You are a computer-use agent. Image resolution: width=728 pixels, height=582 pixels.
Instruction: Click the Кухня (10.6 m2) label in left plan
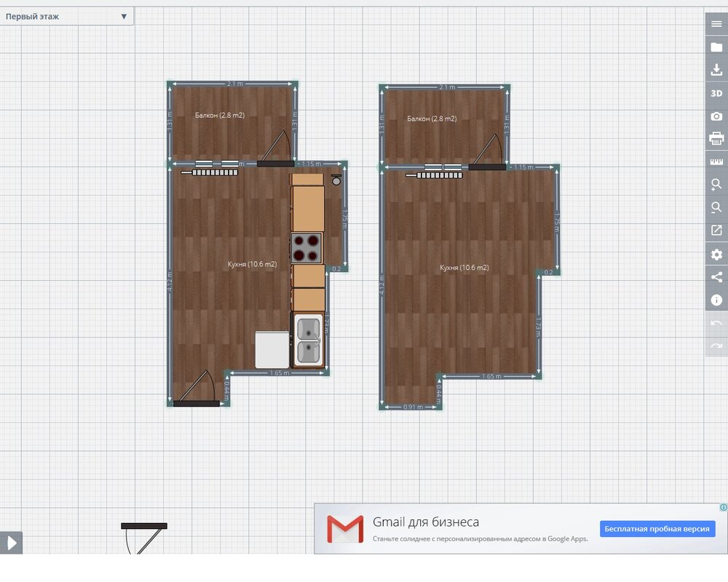[252, 264]
